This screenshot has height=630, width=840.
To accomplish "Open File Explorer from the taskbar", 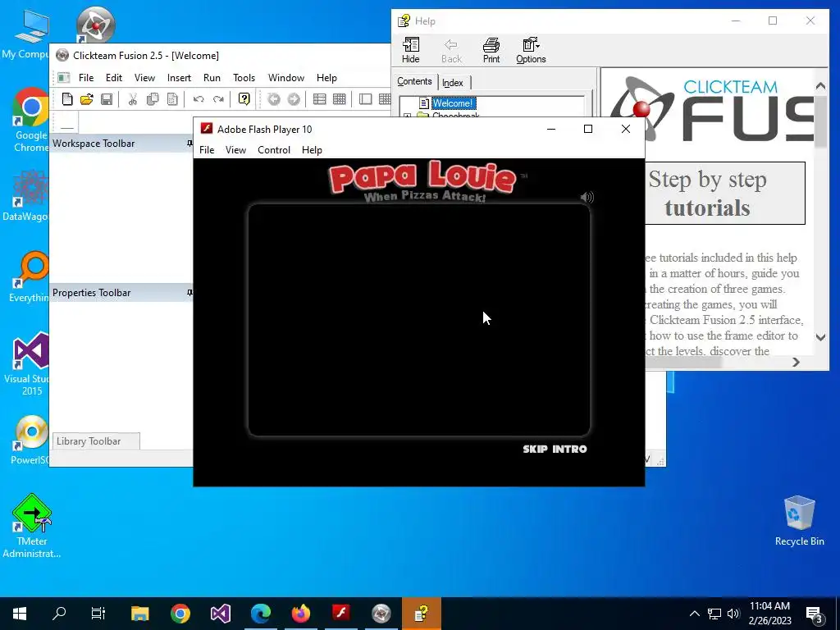I will (x=139, y=614).
